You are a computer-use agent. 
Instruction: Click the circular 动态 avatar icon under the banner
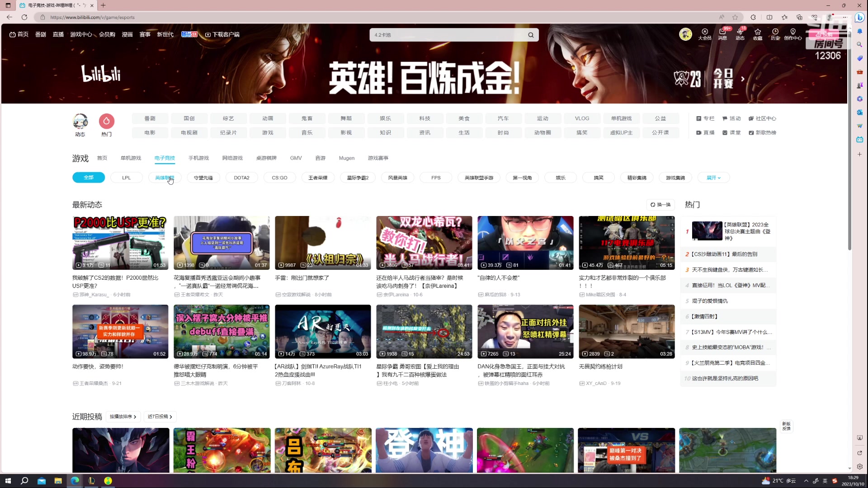pyautogui.click(x=80, y=121)
